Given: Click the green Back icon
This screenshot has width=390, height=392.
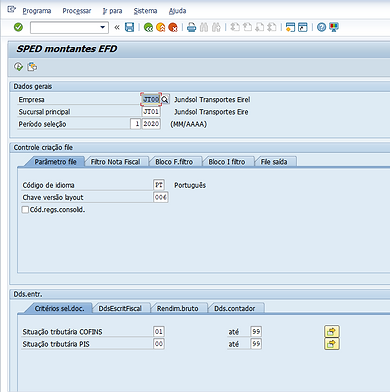Looking at the screenshot, I should 148,27.
